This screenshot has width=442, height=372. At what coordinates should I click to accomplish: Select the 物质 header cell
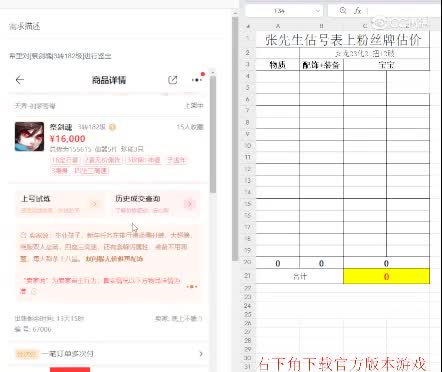278,65
